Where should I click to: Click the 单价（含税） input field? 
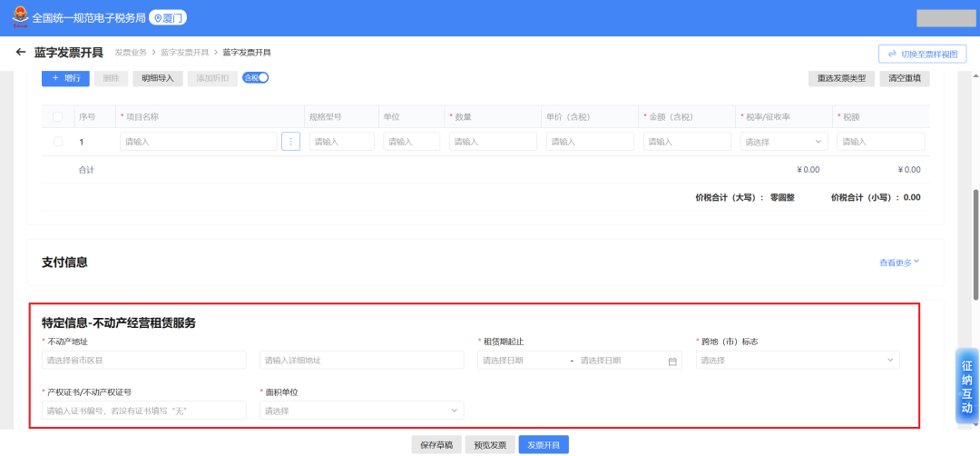(590, 142)
